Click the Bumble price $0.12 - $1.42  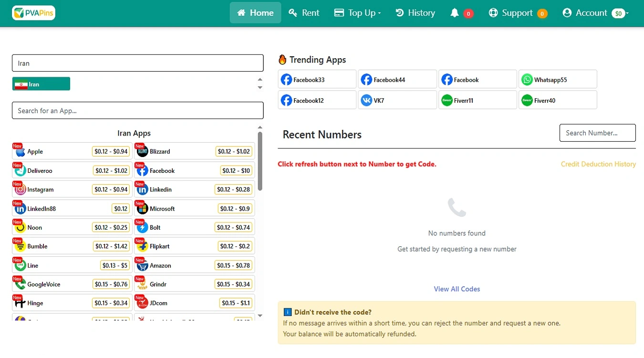coord(112,246)
